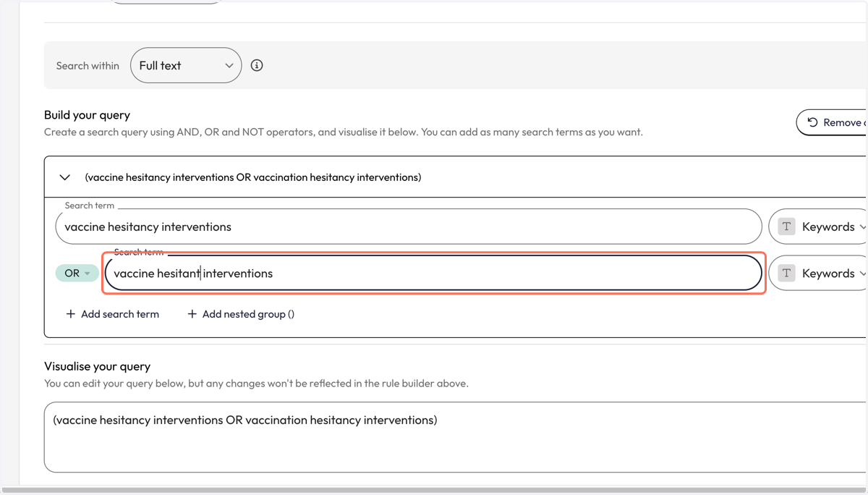The width and height of the screenshot is (868, 495).
Task: Open the Keywords dropdown of the first term
Action: coord(818,227)
